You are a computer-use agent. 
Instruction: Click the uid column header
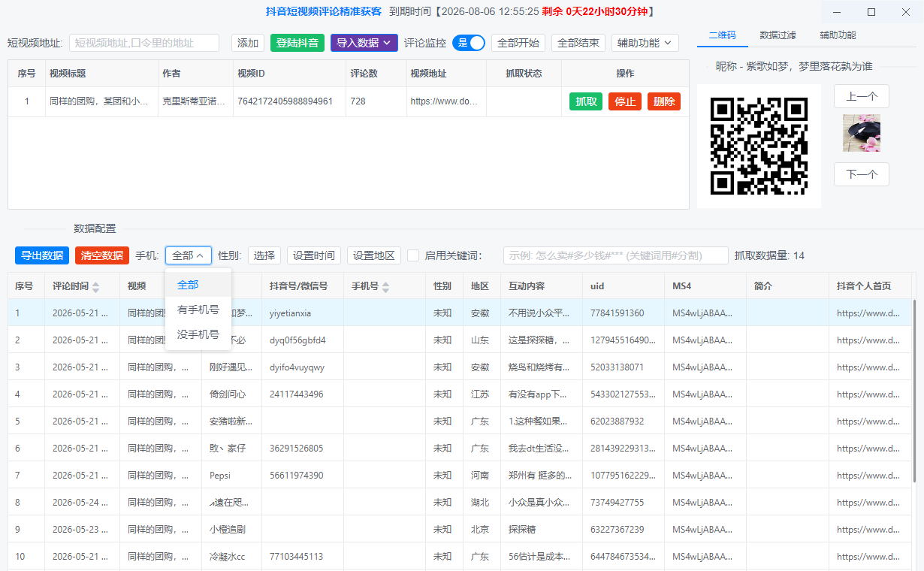click(x=624, y=286)
